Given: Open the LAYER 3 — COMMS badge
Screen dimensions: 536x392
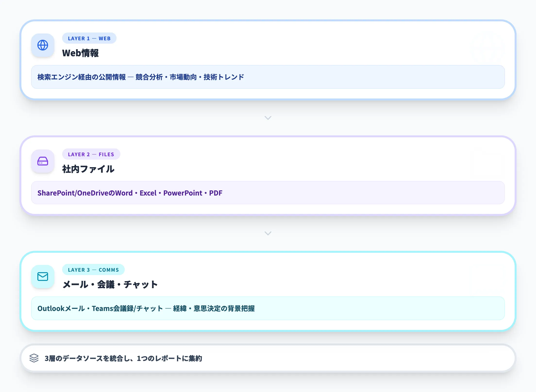Looking at the screenshot, I should [x=94, y=270].
